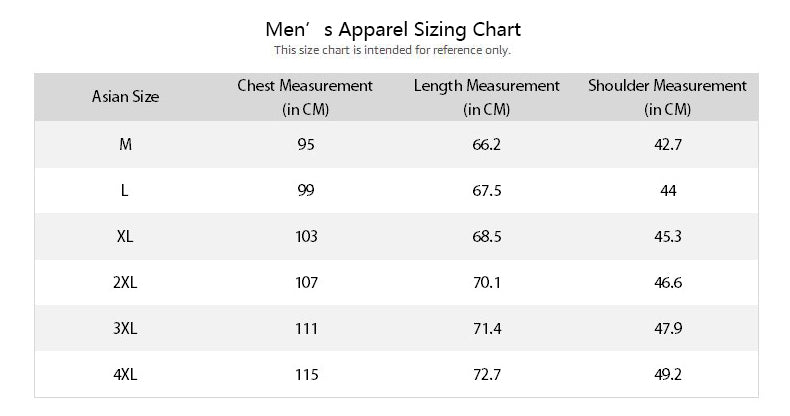The width and height of the screenshot is (790, 416).
Task: Select the Shoulder Measurement column header
Action: (668, 97)
